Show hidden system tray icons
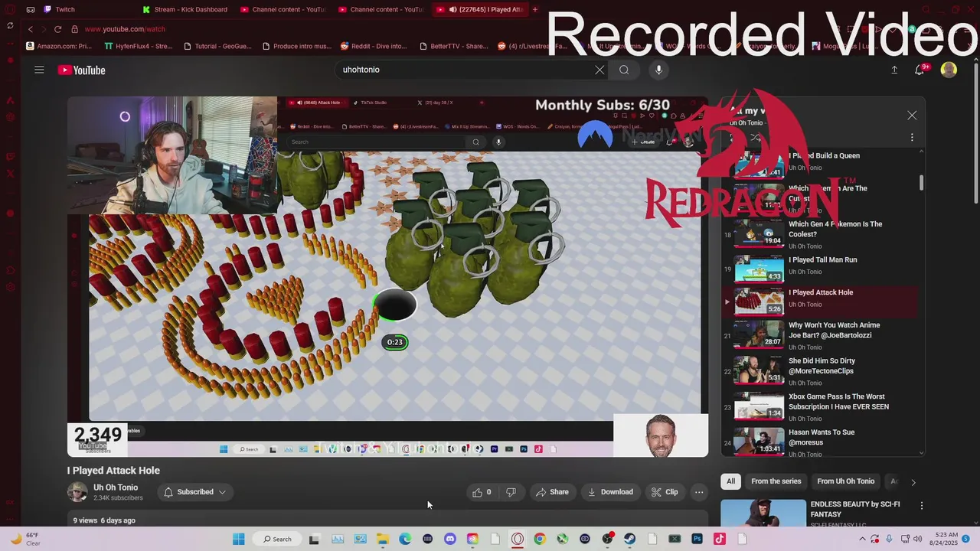 tap(862, 539)
